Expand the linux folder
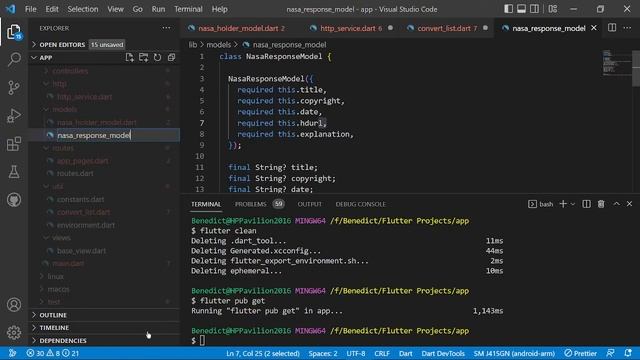Screen dimensions: 640x360 click(56, 276)
